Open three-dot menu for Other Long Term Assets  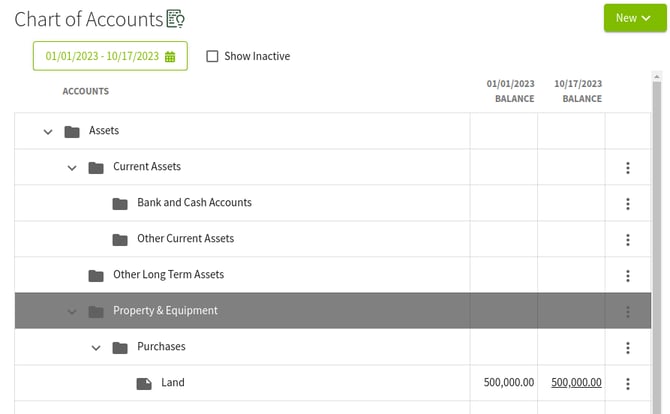pos(627,276)
